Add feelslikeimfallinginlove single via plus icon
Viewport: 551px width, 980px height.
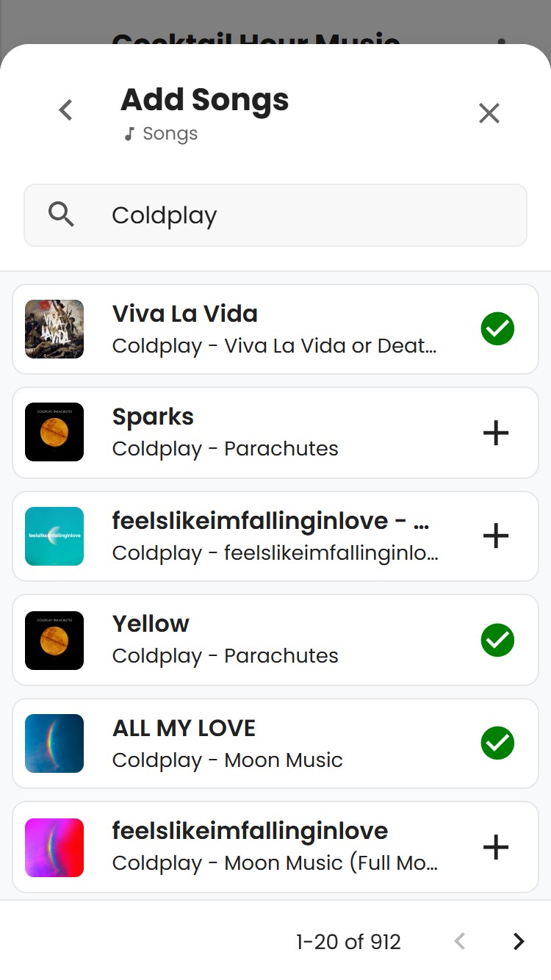pyautogui.click(x=496, y=536)
